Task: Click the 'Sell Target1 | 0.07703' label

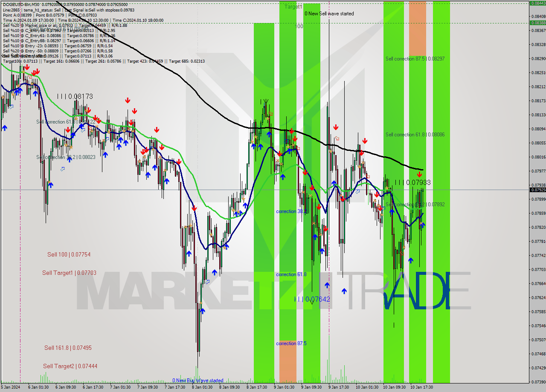Action: pyautogui.click(x=69, y=273)
